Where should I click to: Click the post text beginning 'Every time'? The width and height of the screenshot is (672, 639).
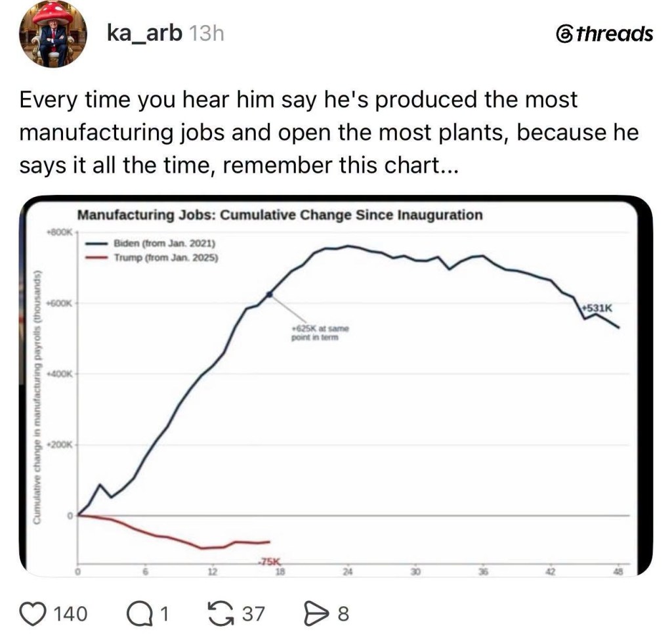click(x=329, y=133)
